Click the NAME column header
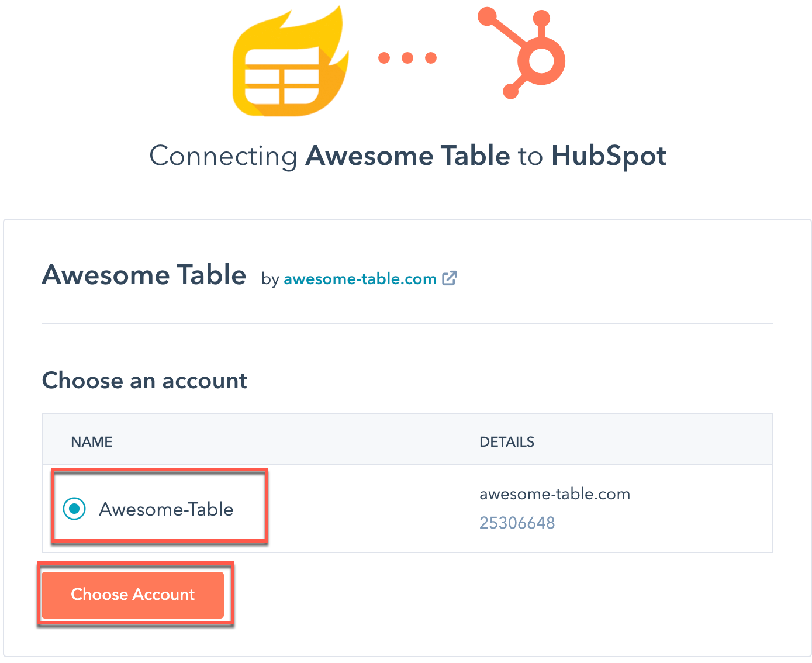Screen dimensions: 812x663 [x=91, y=441]
